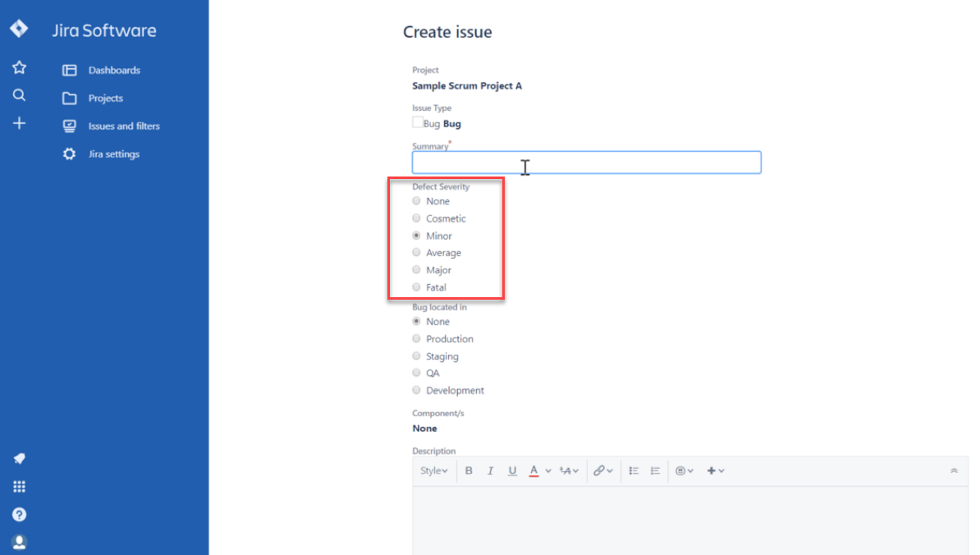Screen dimensions: 980x555
Task: Open the plus insert-more dropdown
Action: (x=716, y=470)
